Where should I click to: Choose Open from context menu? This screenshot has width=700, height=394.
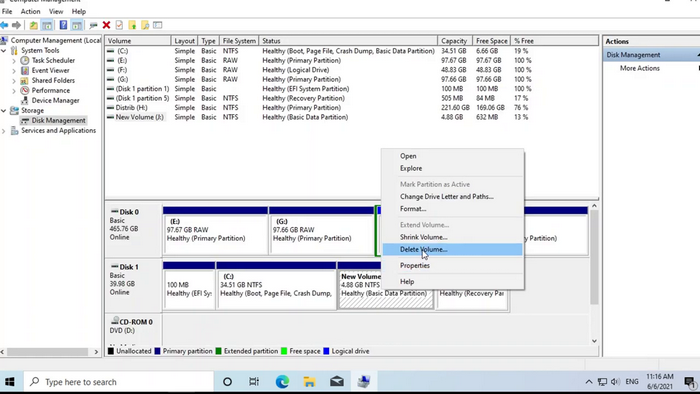click(x=452, y=156)
